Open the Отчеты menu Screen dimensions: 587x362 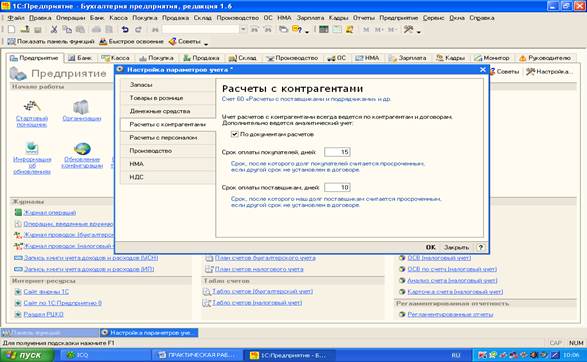(x=364, y=18)
